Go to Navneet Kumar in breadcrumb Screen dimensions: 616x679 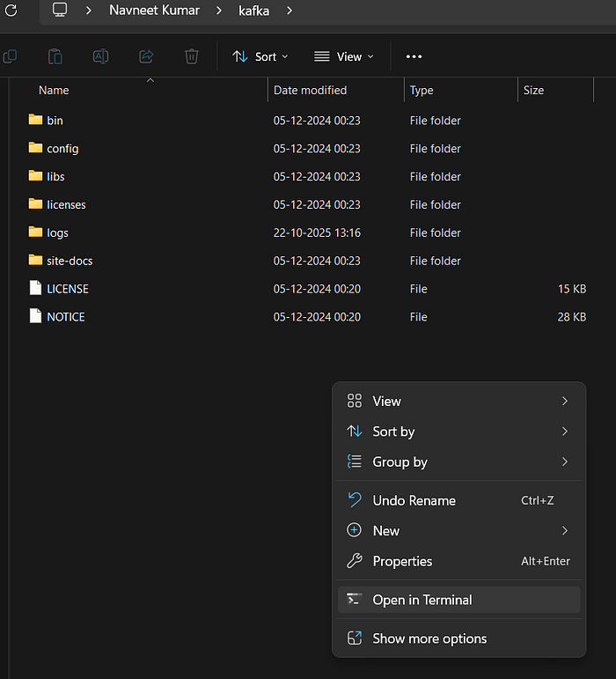click(154, 10)
